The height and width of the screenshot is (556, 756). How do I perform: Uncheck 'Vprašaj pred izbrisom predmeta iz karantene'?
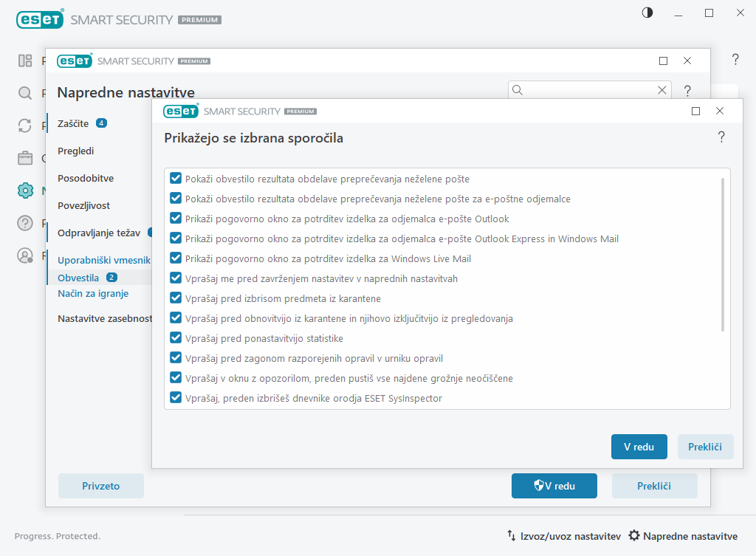[176, 298]
